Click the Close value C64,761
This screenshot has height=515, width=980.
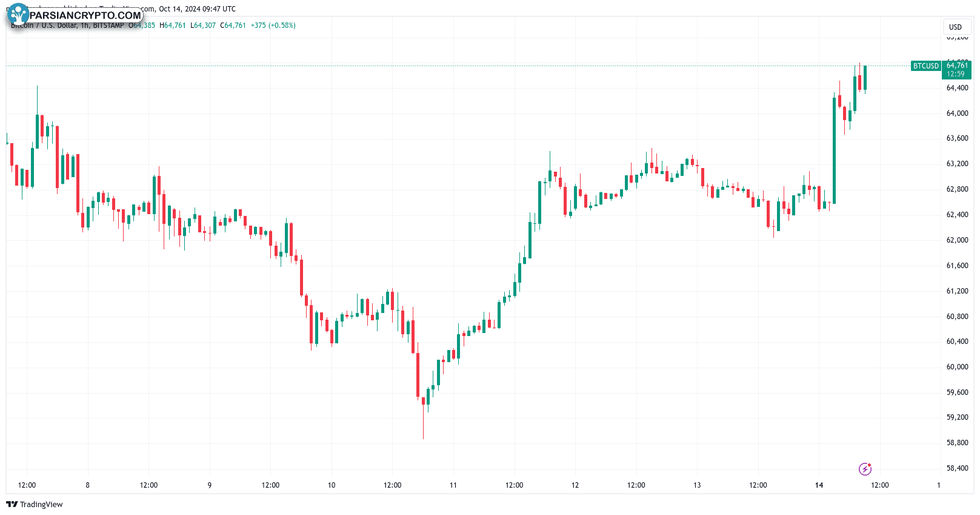click(x=233, y=25)
